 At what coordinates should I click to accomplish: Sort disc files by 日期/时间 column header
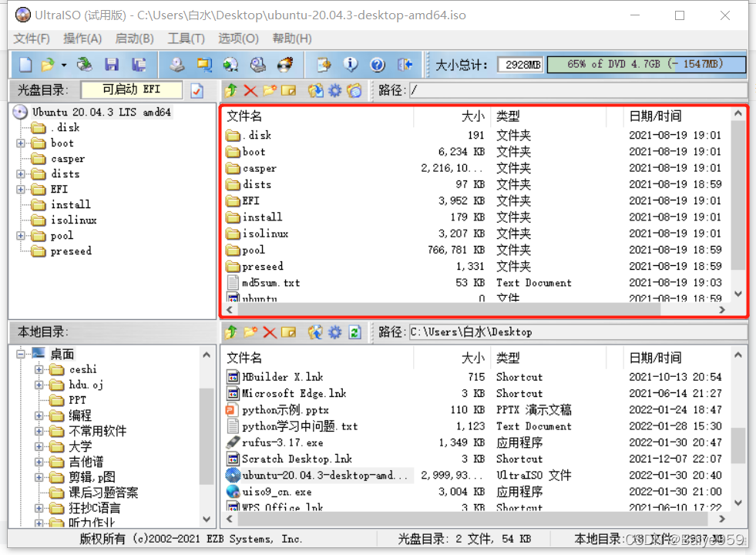(x=677, y=116)
